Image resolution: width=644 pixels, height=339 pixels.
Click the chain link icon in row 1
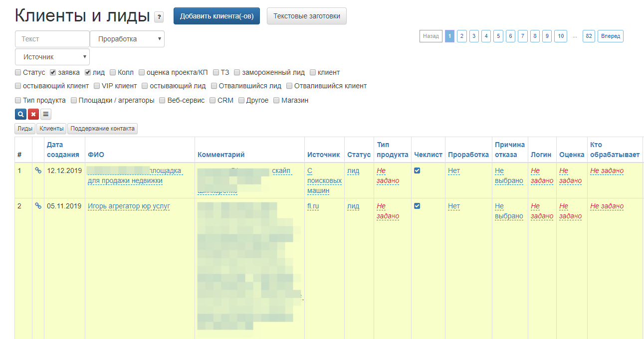(38, 170)
